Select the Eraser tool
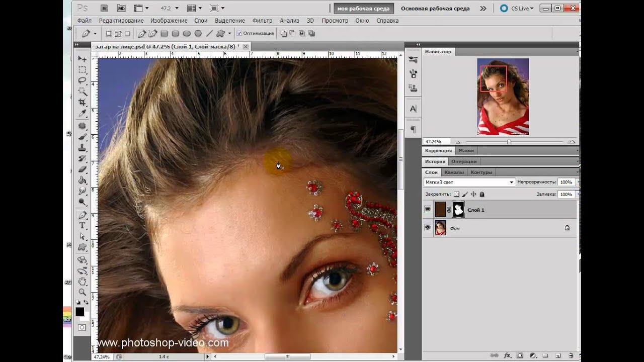This screenshot has width=644, height=362. pyautogui.click(x=82, y=169)
